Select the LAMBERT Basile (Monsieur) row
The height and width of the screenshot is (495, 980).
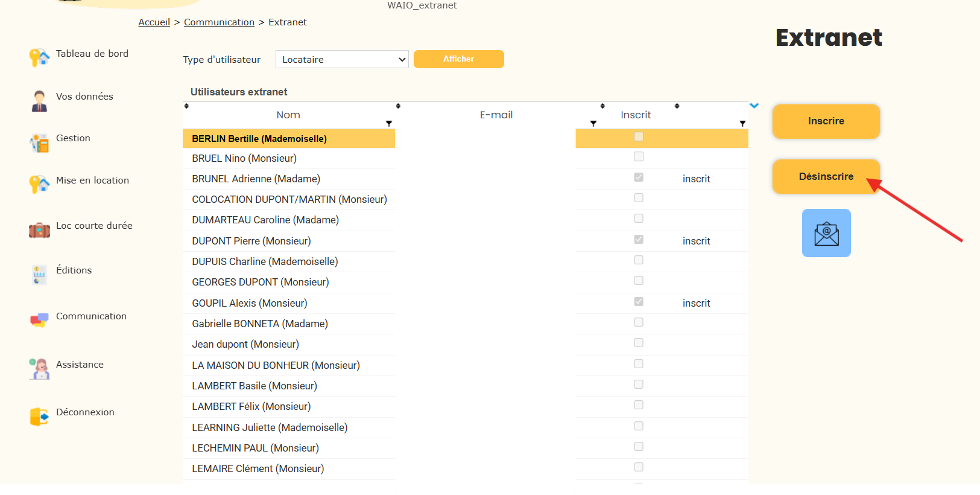click(x=254, y=386)
